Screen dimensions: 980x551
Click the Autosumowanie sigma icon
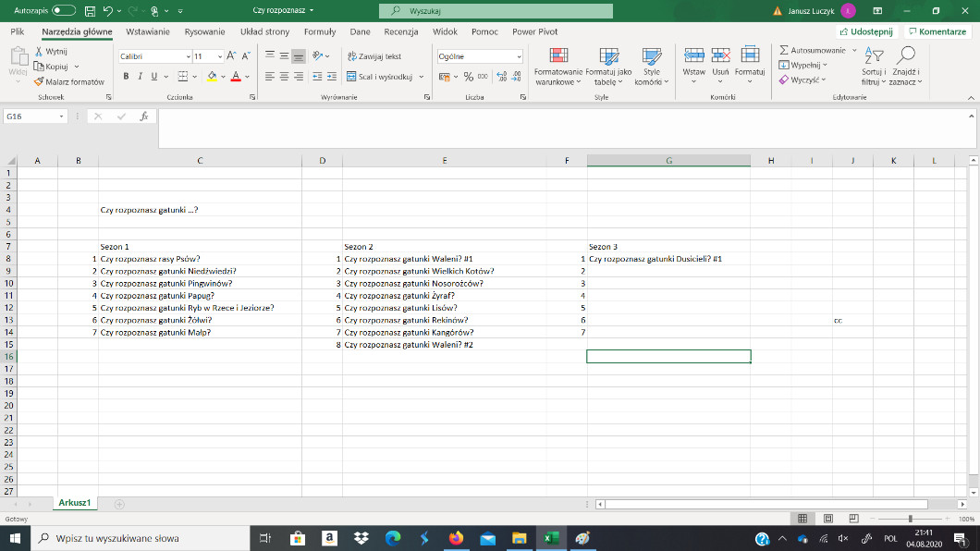(784, 50)
